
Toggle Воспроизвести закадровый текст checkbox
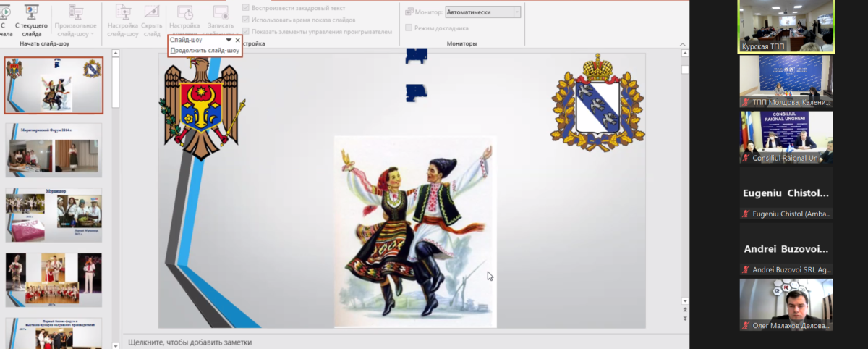pos(246,8)
